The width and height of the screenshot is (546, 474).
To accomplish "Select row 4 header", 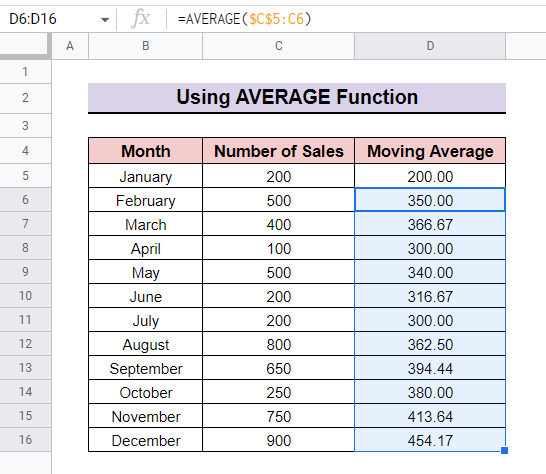I will (25, 151).
